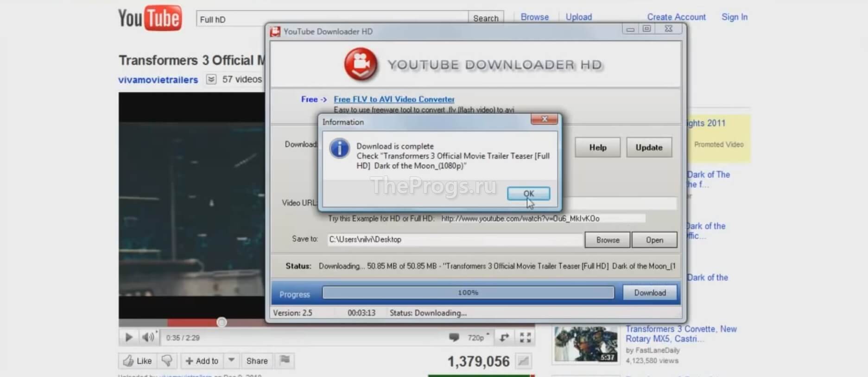The width and height of the screenshot is (868, 377).
Task: Close the Information dialog with X
Action: click(x=544, y=119)
